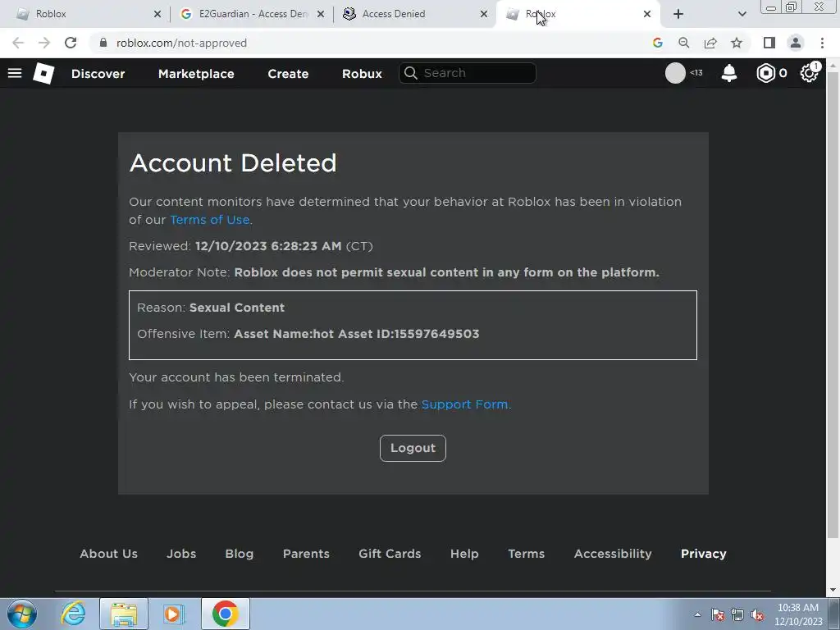
Task: Open the Robux menu item
Action: pos(362,73)
